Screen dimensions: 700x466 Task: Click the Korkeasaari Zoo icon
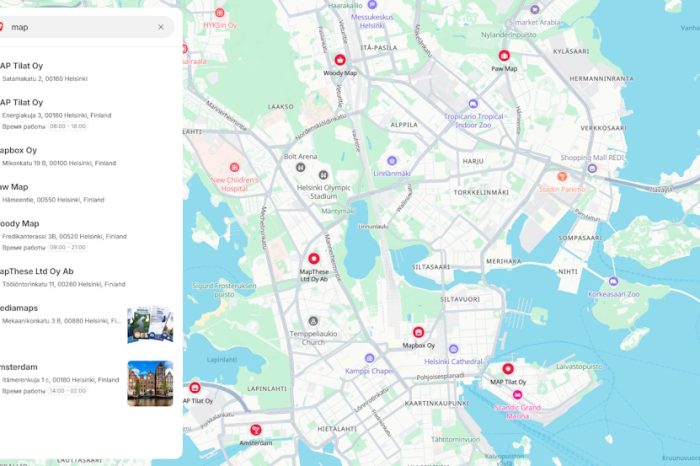pos(613,282)
